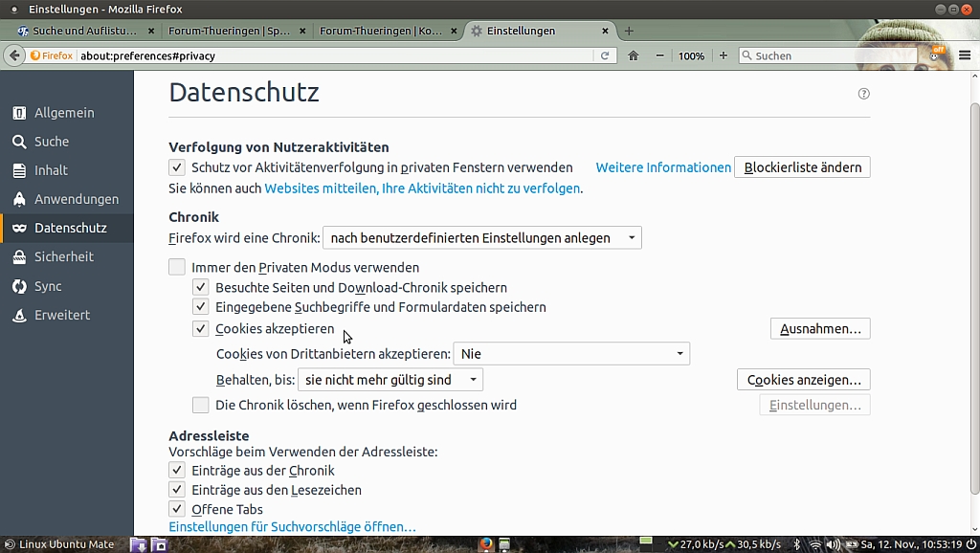Open the Firefox hamburger menu

click(x=965, y=55)
